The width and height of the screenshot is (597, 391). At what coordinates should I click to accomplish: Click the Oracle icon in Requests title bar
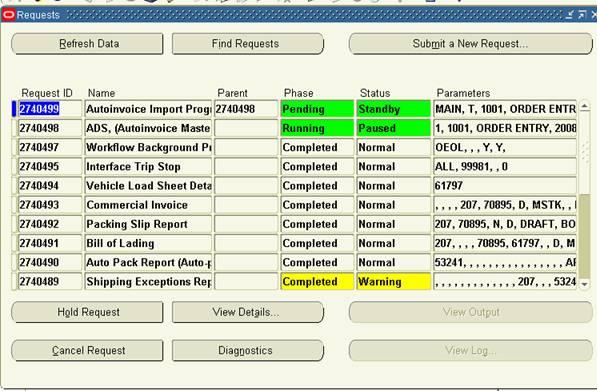coord(8,15)
